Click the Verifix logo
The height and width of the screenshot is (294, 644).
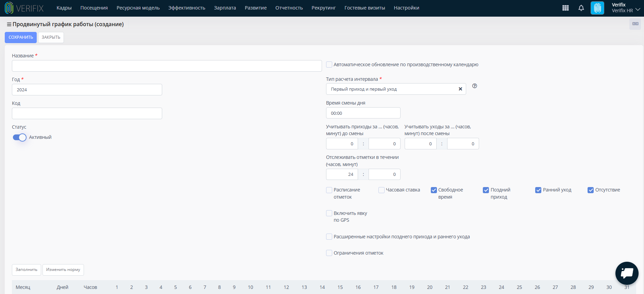pyautogui.click(x=24, y=8)
